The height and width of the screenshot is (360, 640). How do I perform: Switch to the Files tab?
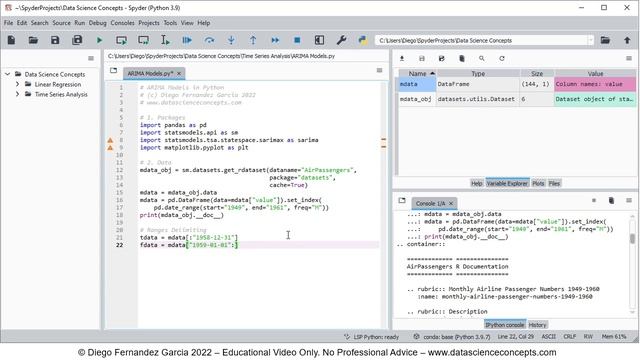coord(554,183)
